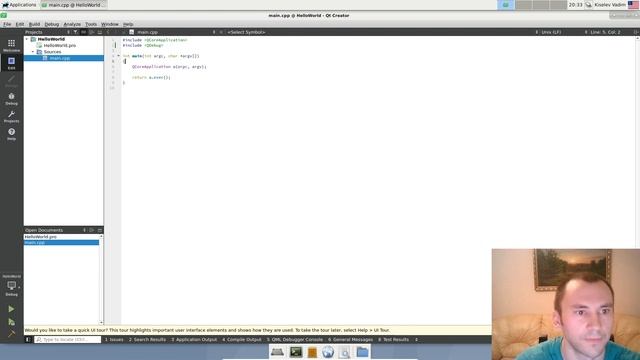Go back in editor navigation history
The height and width of the screenshot is (360, 640).
tap(108, 32)
